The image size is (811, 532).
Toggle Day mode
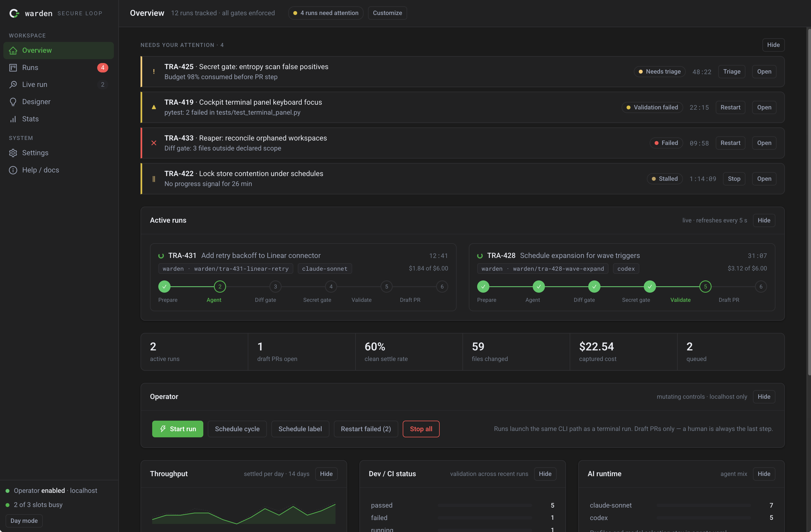(24, 521)
